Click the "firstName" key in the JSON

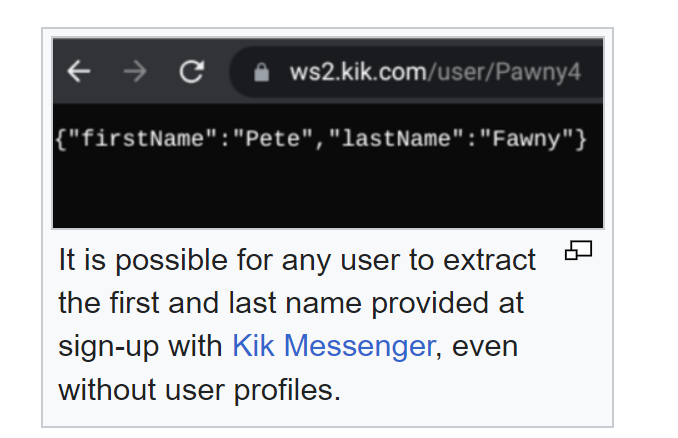pos(142,139)
